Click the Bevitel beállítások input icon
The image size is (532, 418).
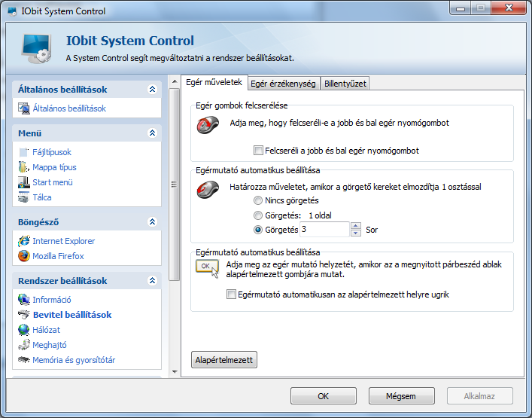point(24,315)
